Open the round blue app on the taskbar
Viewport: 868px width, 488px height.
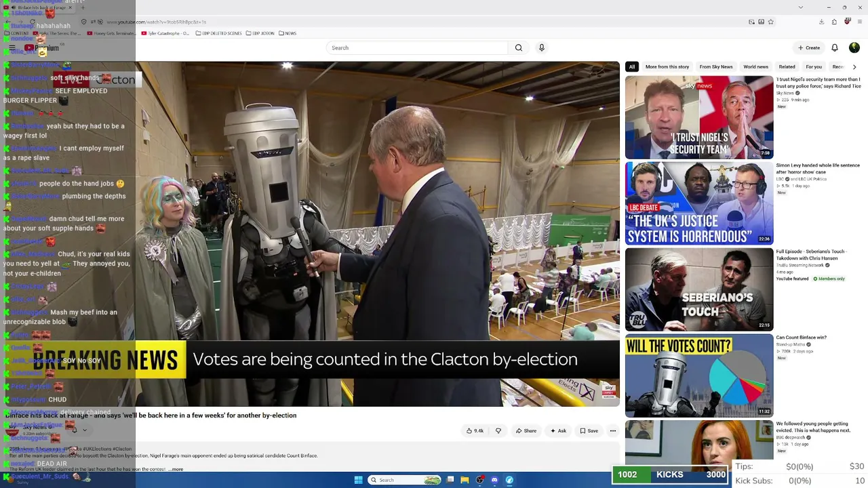pyautogui.click(x=509, y=480)
